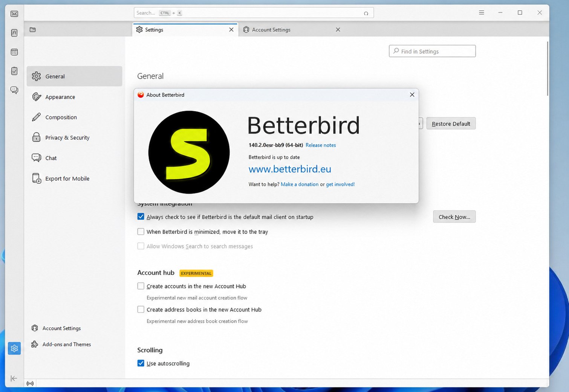Close the Settings tab

(231, 30)
